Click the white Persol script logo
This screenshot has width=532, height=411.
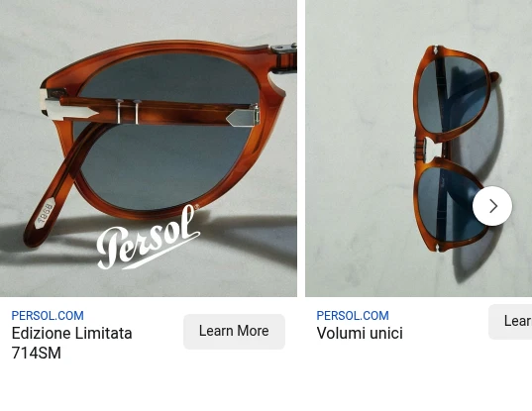click(149, 238)
